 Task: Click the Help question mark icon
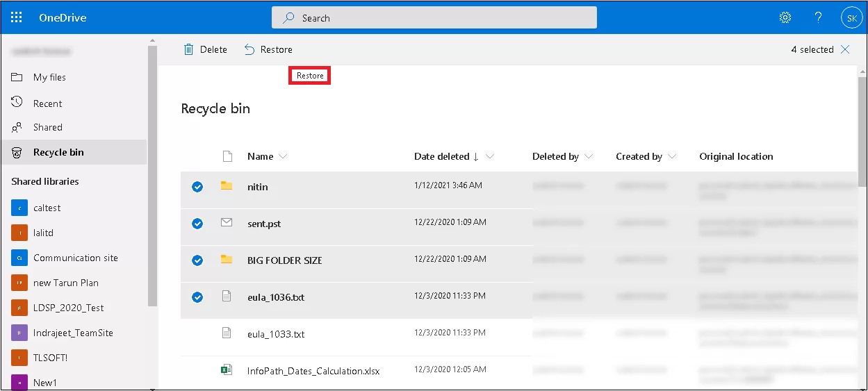[x=818, y=17]
